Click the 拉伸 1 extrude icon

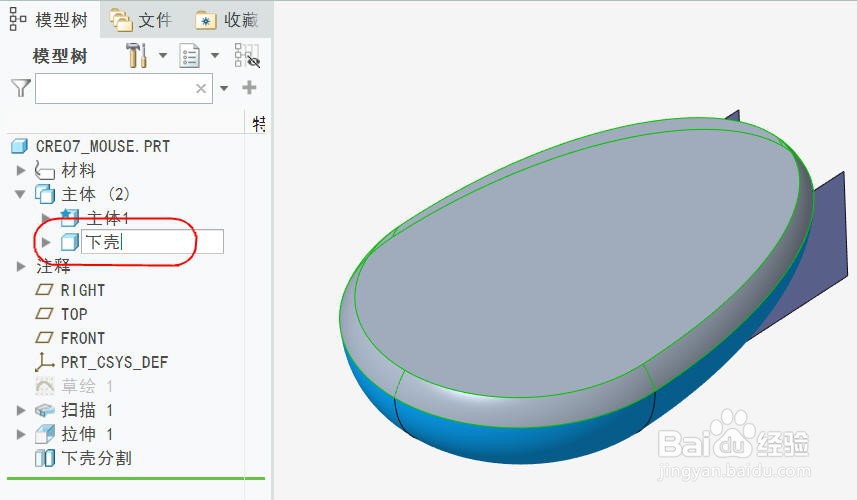[45, 434]
